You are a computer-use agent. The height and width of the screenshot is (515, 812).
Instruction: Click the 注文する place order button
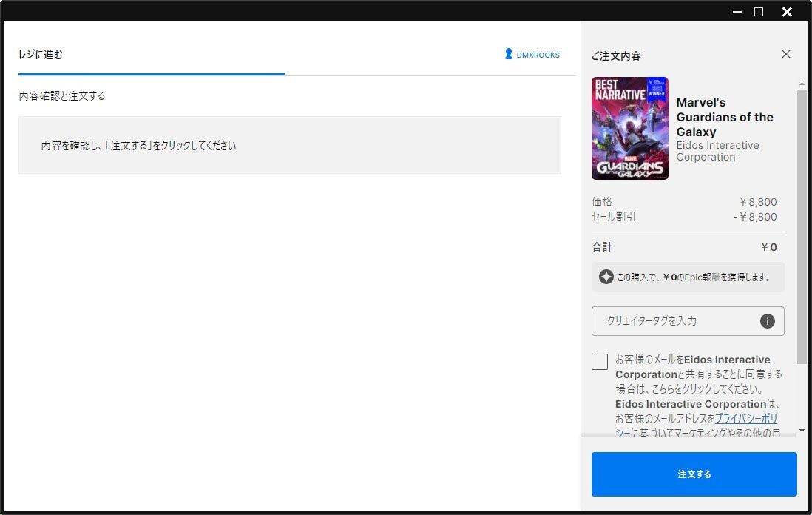pos(694,474)
